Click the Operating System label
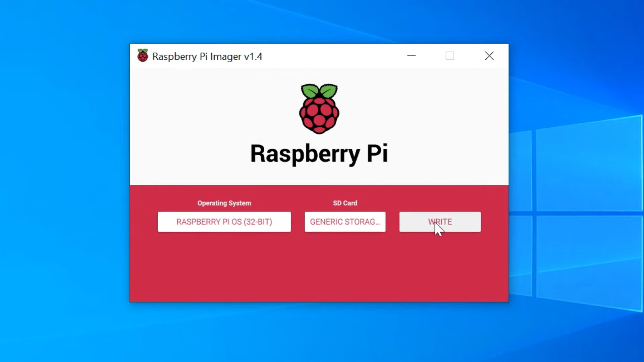The width and height of the screenshot is (644, 362). coord(224,203)
